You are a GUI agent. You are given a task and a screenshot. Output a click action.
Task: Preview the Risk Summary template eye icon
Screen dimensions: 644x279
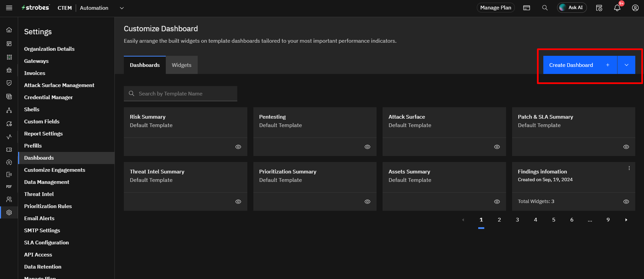coord(238,147)
